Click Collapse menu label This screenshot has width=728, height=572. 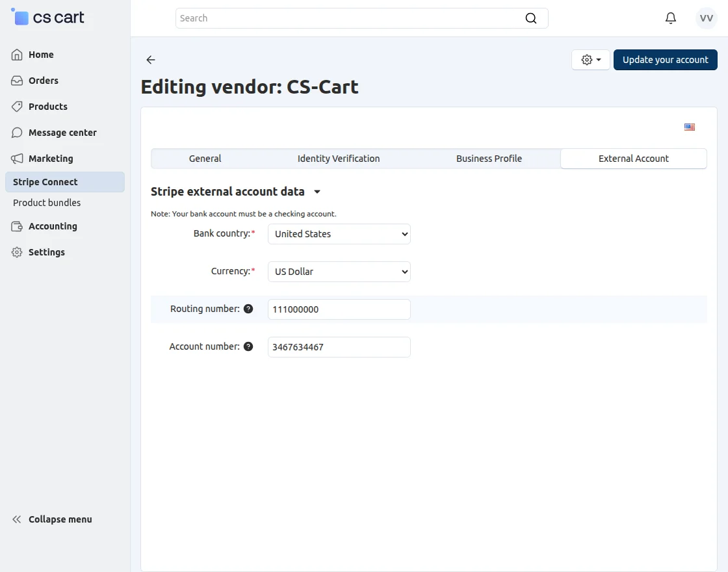click(x=60, y=519)
